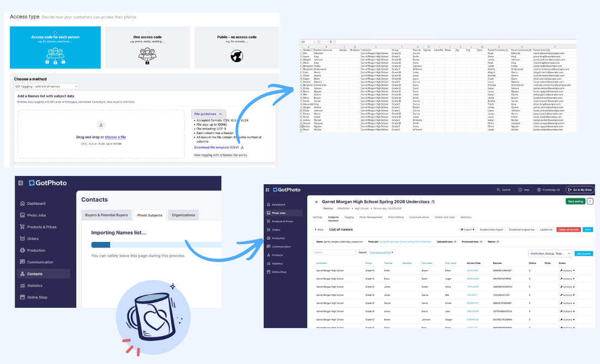Viewport: 600px width, 364px height.
Task: Click calendar icon after job title
Action: click(433, 202)
